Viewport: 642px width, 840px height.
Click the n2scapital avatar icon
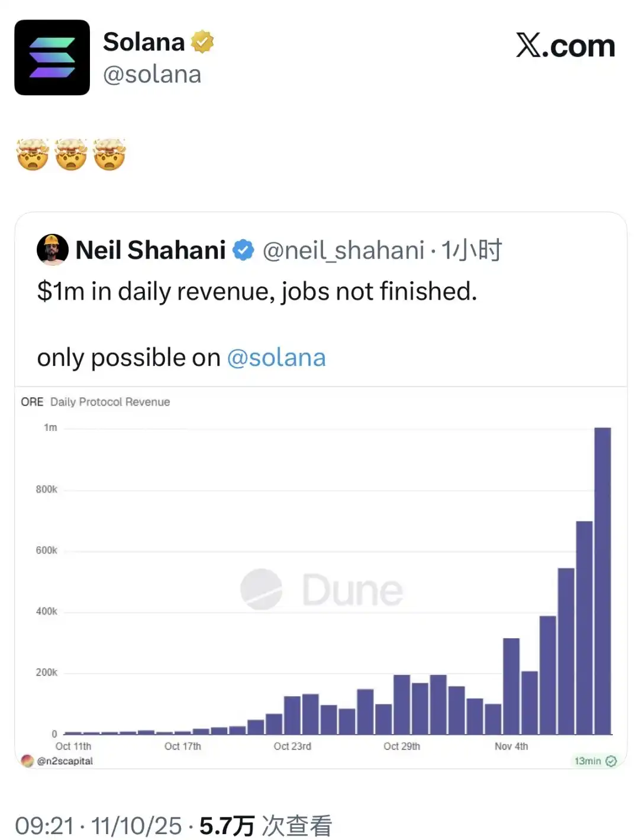point(27,761)
